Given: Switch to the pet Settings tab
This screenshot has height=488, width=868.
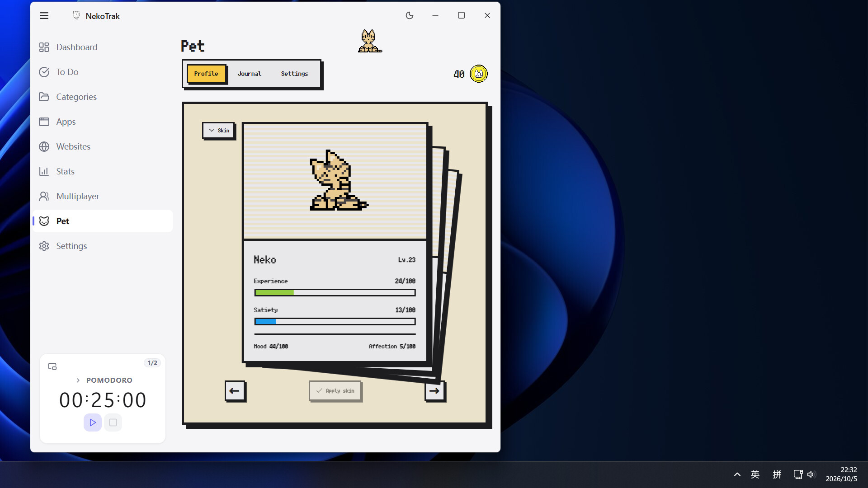Looking at the screenshot, I should 294,74.
